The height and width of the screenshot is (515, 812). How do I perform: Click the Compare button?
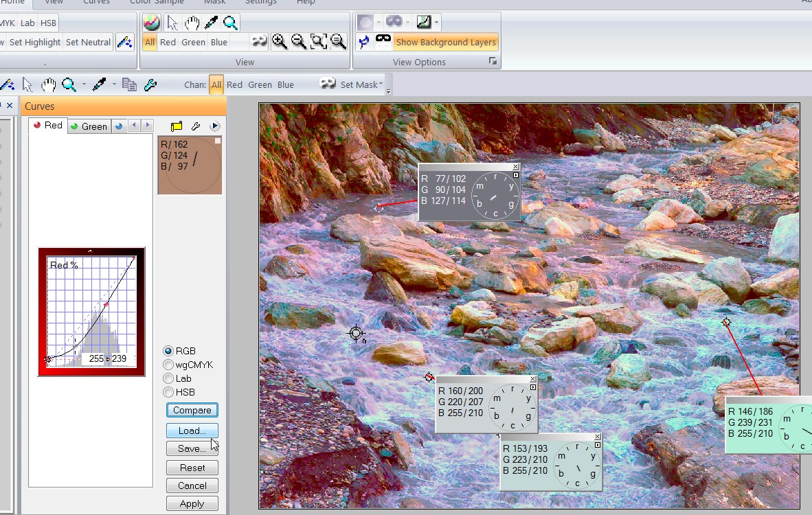click(192, 411)
